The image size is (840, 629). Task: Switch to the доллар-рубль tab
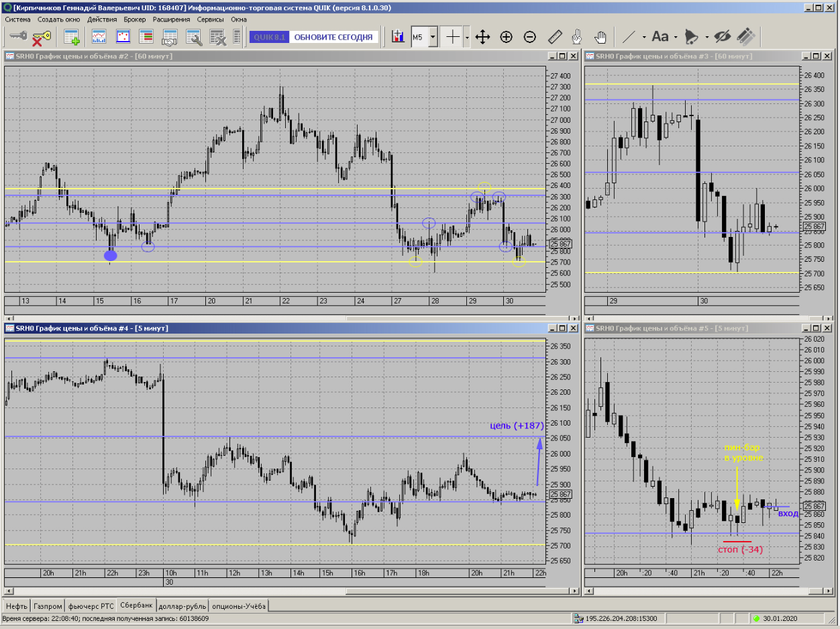(x=182, y=606)
